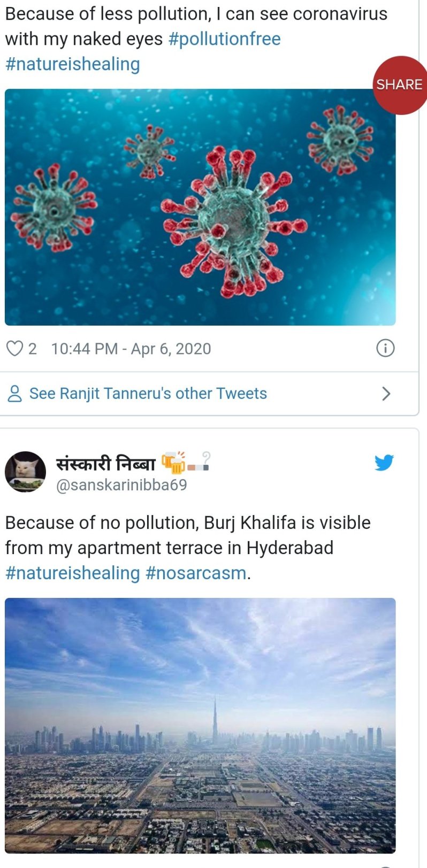Open the cat profile avatar
The height and width of the screenshot is (868, 427).
(x=25, y=471)
